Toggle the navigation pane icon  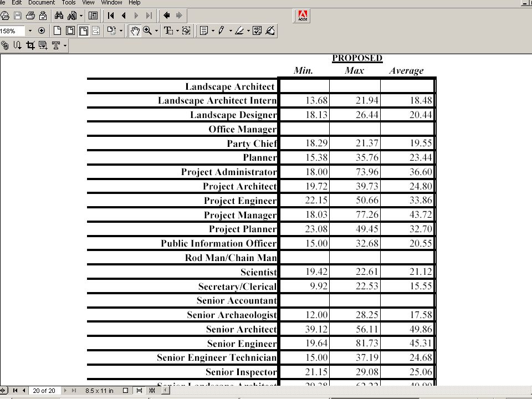point(93,16)
